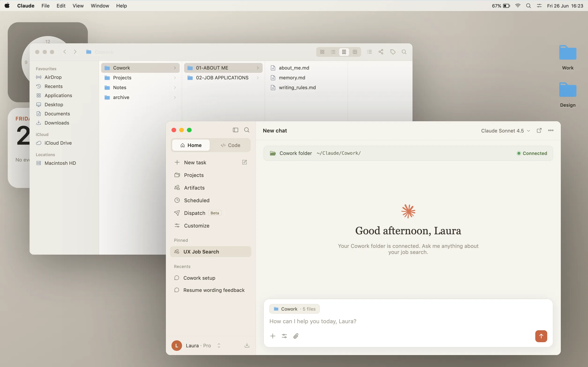Open the File menu
588x367 pixels.
click(45, 6)
